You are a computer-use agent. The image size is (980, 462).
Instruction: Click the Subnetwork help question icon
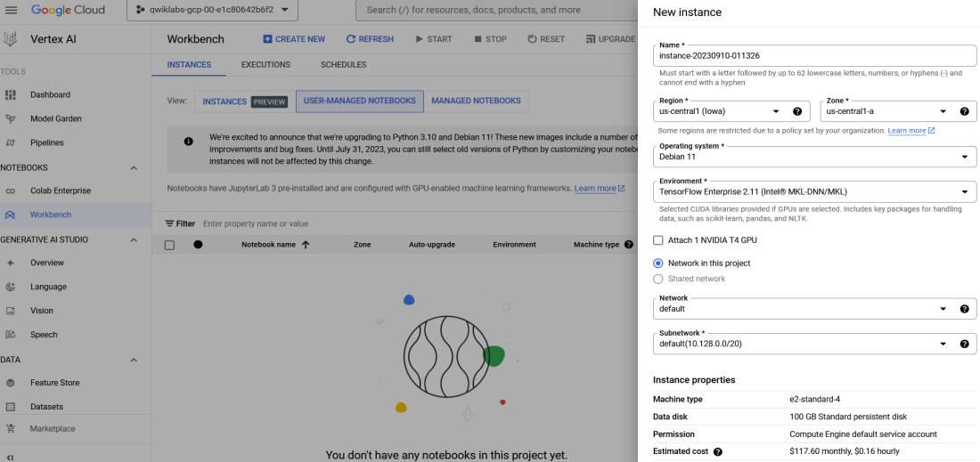pyautogui.click(x=964, y=344)
